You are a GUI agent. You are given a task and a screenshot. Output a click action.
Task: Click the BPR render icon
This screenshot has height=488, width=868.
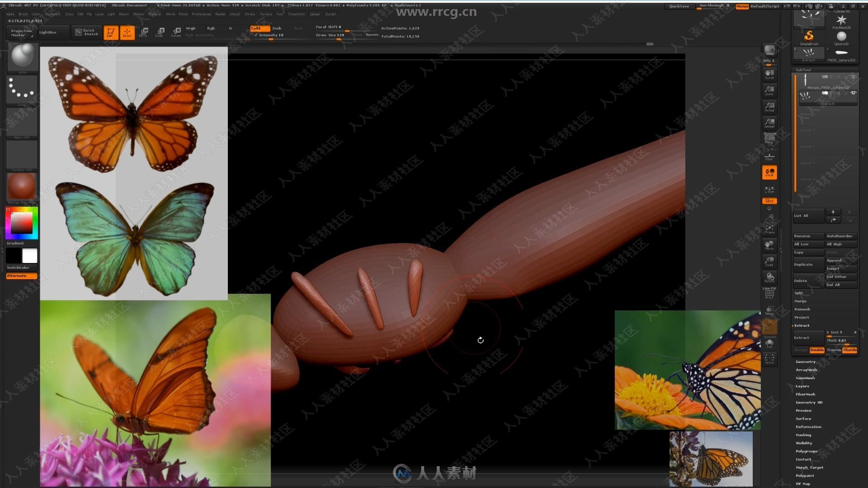[x=769, y=51]
